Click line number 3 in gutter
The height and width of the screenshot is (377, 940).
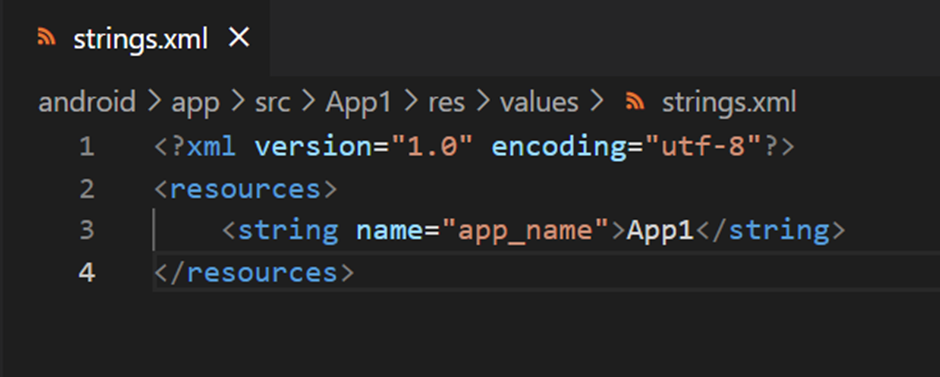pos(87,231)
